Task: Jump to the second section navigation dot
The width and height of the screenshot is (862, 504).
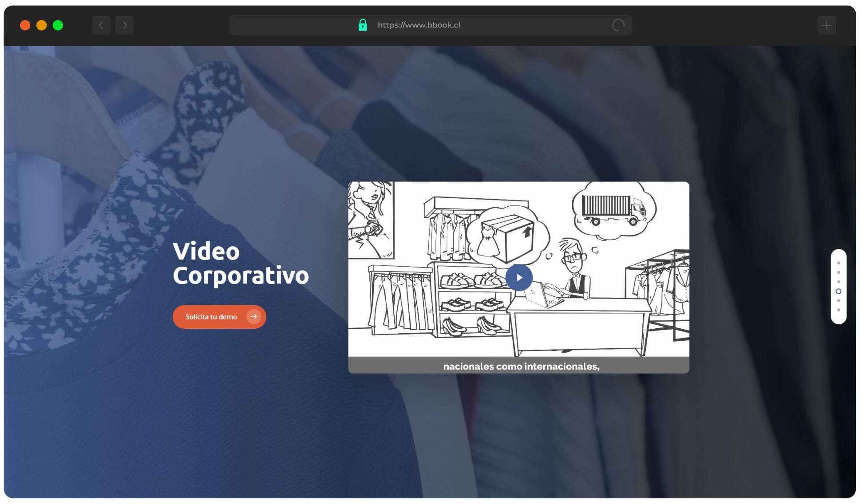Action: [x=838, y=272]
